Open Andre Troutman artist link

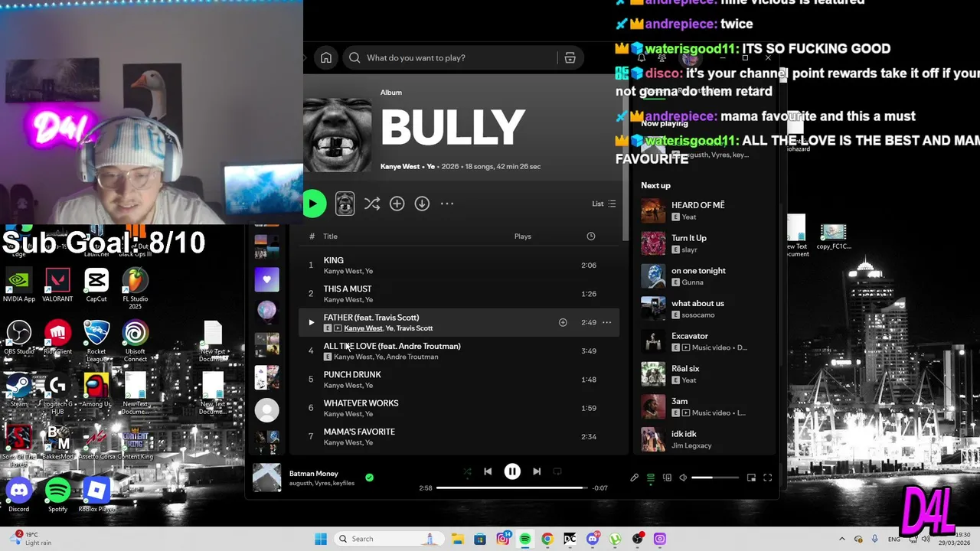tap(412, 357)
